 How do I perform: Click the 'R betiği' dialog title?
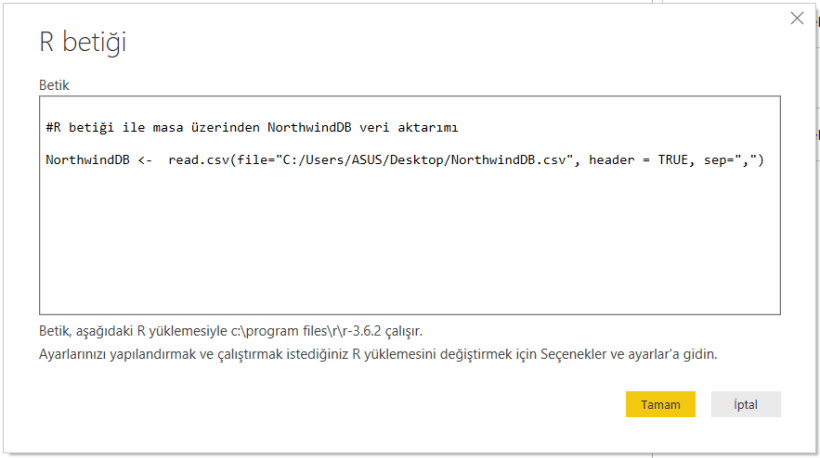(x=83, y=42)
